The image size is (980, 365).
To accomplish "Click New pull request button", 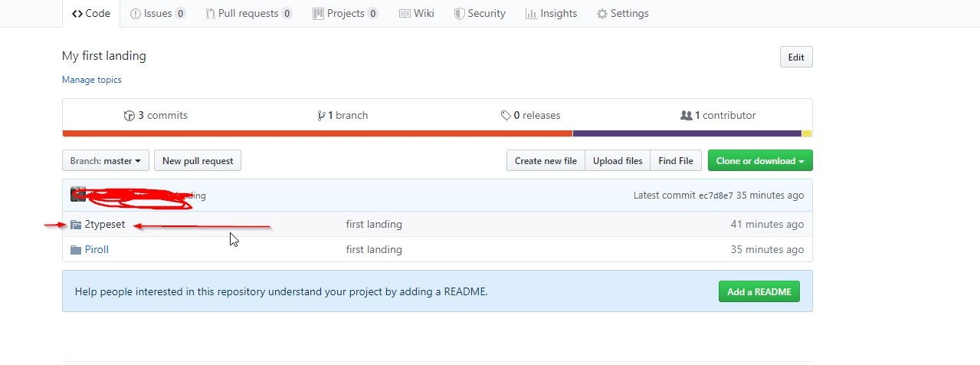I will 198,161.
